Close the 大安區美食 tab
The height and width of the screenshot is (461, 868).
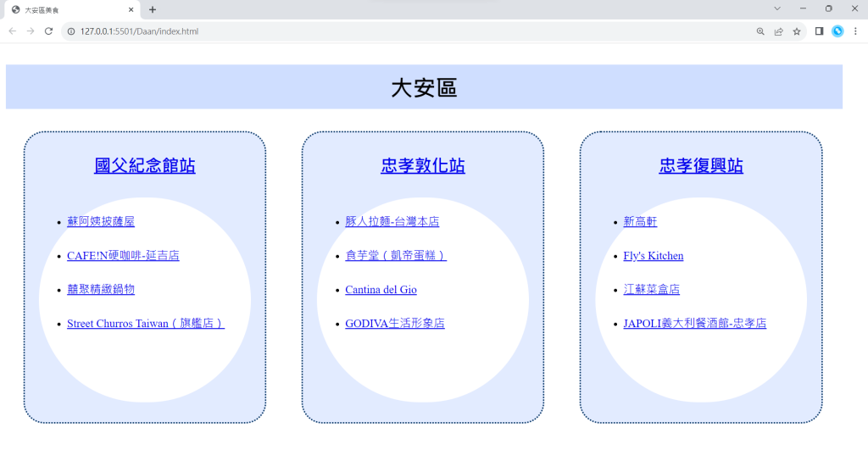[x=131, y=9]
